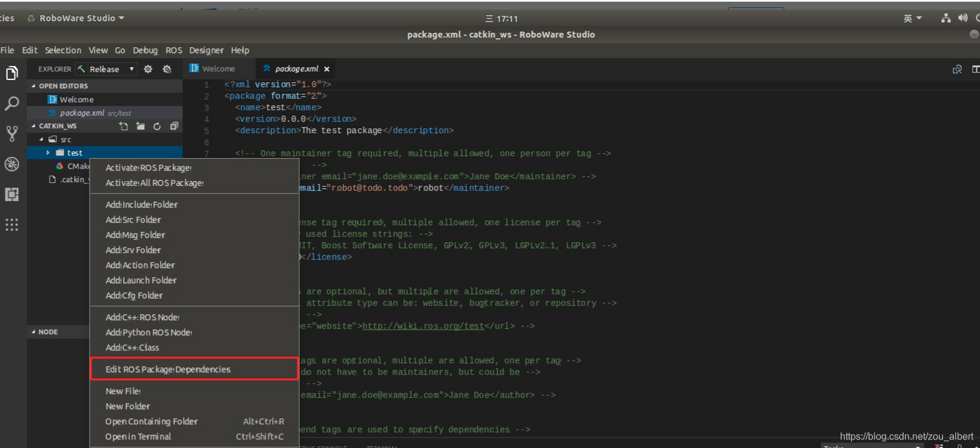Click the split editor icon at top right
The height and width of the screenshot is (448, 980).
pyautogui.click(x=975, y=69)
